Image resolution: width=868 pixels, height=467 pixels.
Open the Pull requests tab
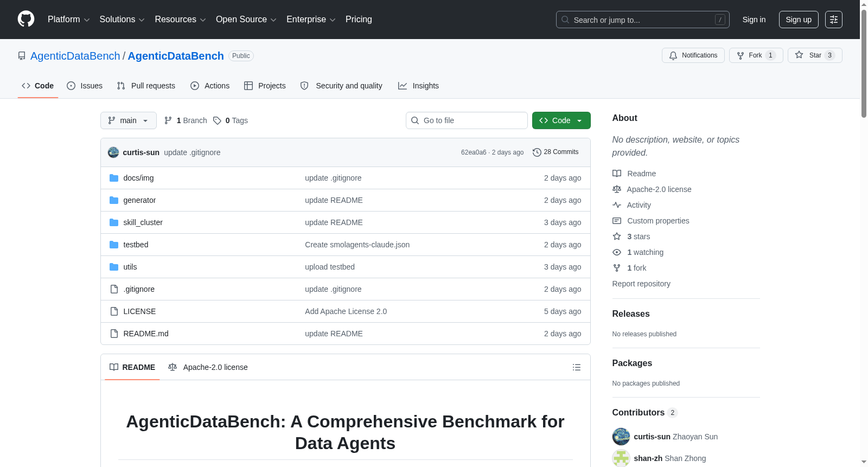coord(146,86)
